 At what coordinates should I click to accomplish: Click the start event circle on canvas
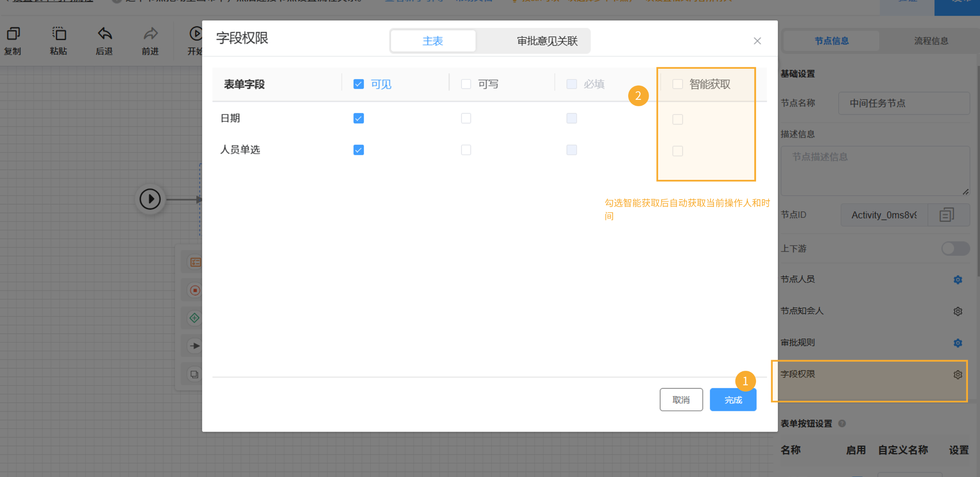(150, 199)
